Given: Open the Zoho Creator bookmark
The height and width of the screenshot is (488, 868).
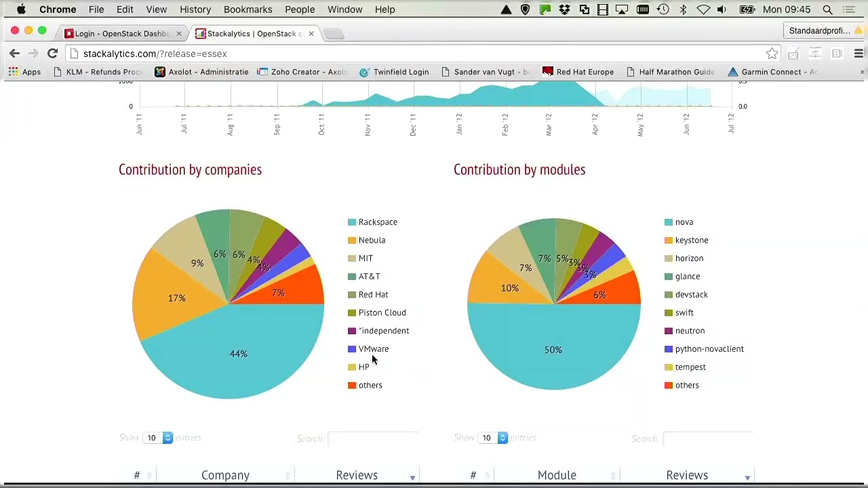Looking at the screenshot, I should tap(302, 72).
